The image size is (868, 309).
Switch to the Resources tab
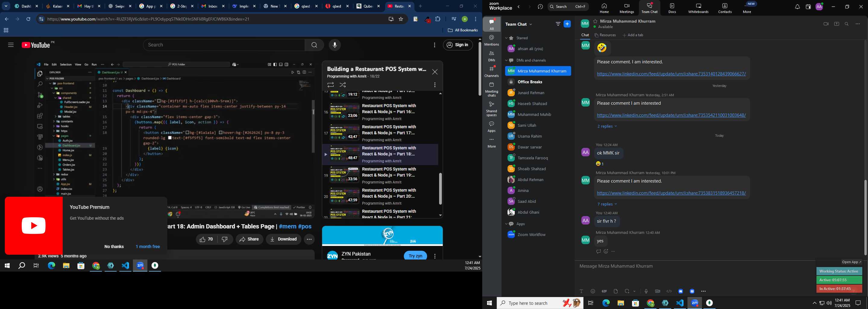click(x=605, y=35)
